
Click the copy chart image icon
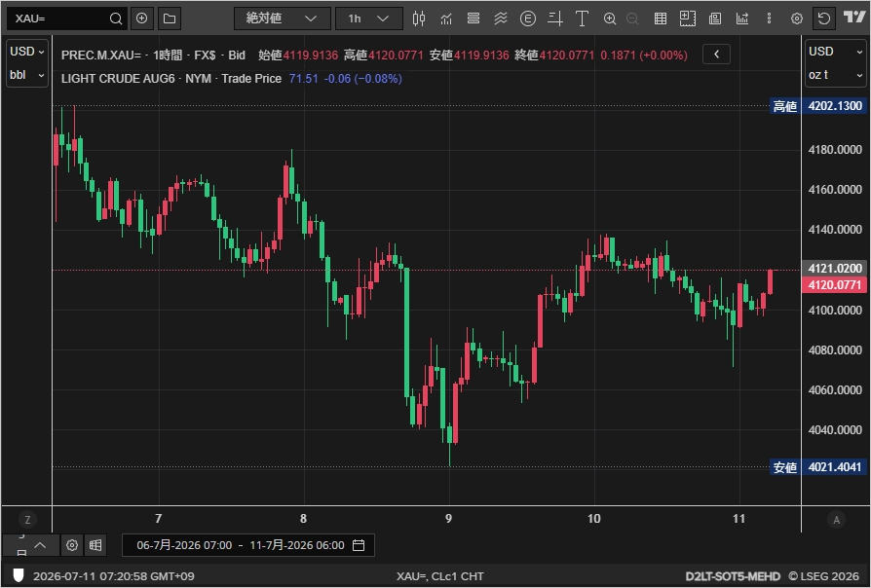pos(715,18)
